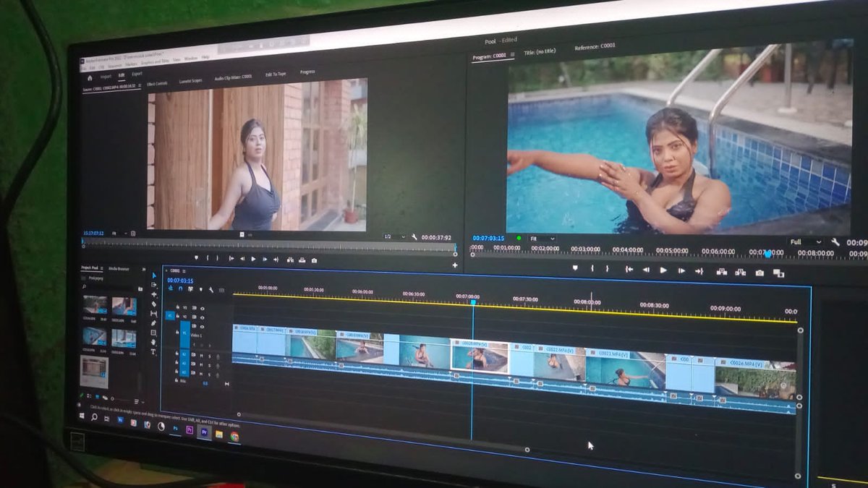Select the Slip tool
This screenshot has width=868, height=488.
[153, 313]
